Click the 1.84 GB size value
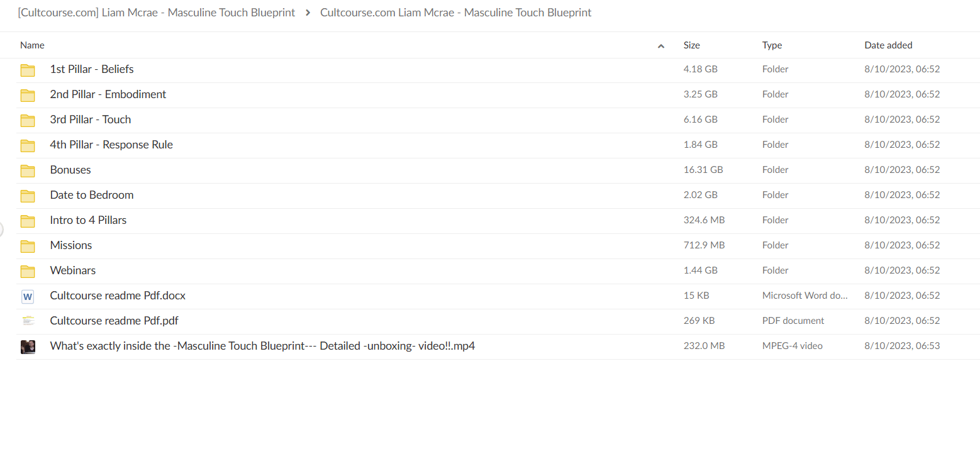Viewport: 980px width, 466px height. [701, 145]
